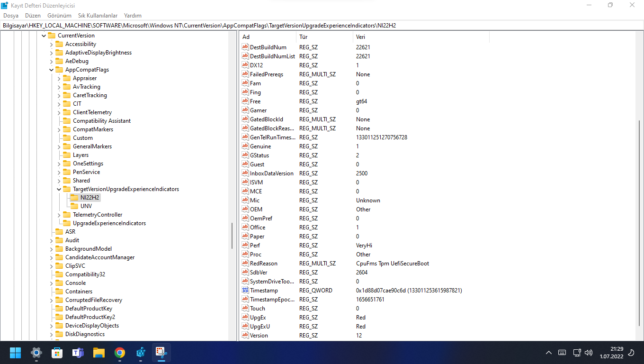Expand the OneSettings key

coord(59,164)
